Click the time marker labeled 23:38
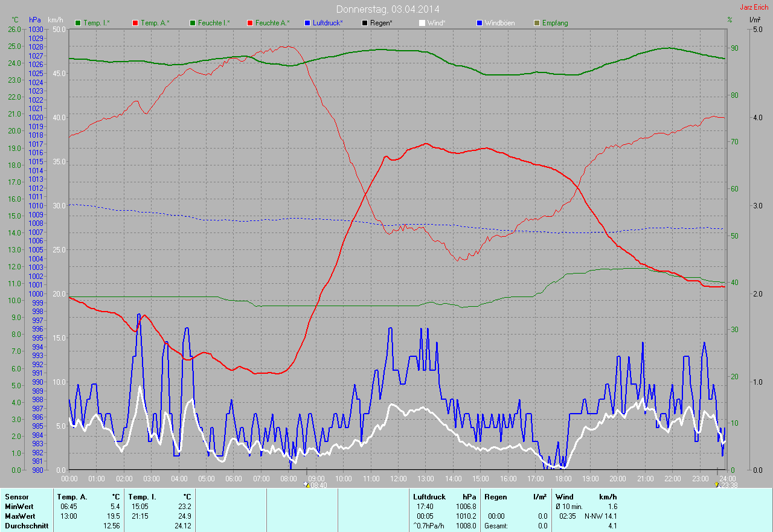The width and height of the screenshot is (773, 532). click(x=725, y=484)
